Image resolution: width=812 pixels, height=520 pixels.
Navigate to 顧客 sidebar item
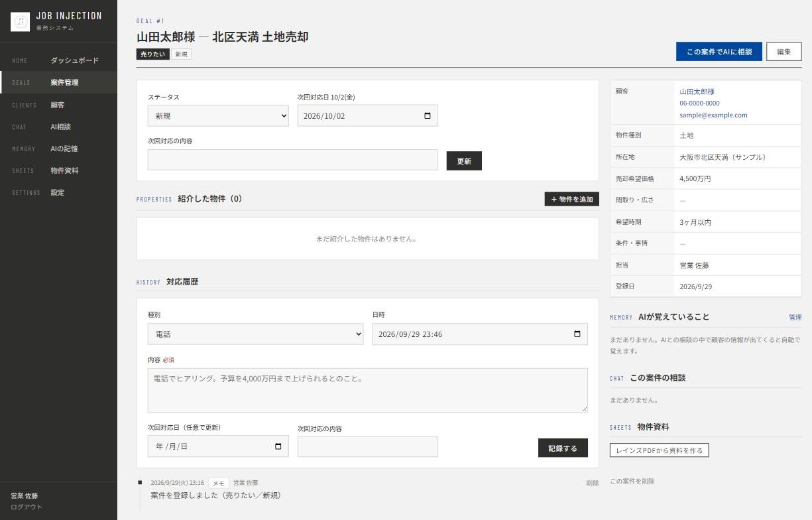click(x=58, y=105)
